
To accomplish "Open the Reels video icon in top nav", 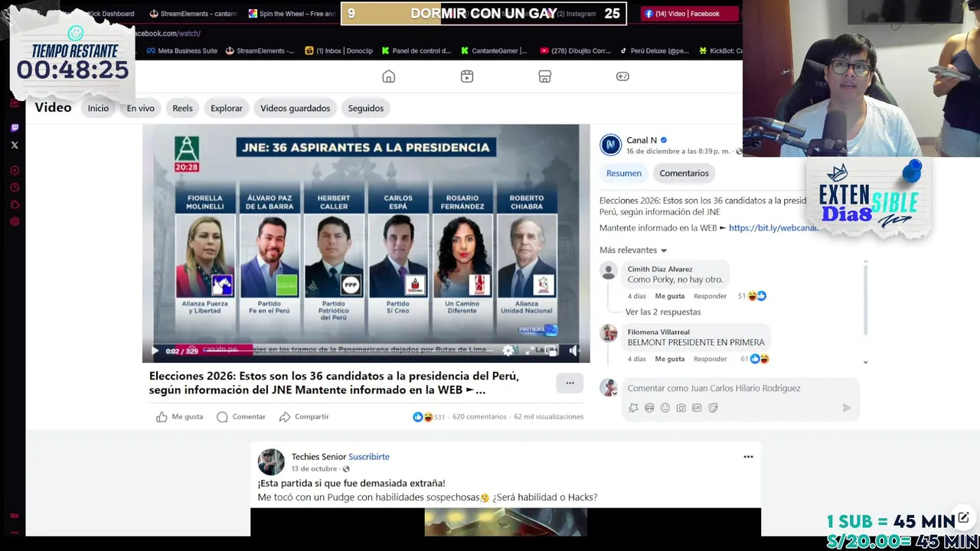I will point(467,77).
